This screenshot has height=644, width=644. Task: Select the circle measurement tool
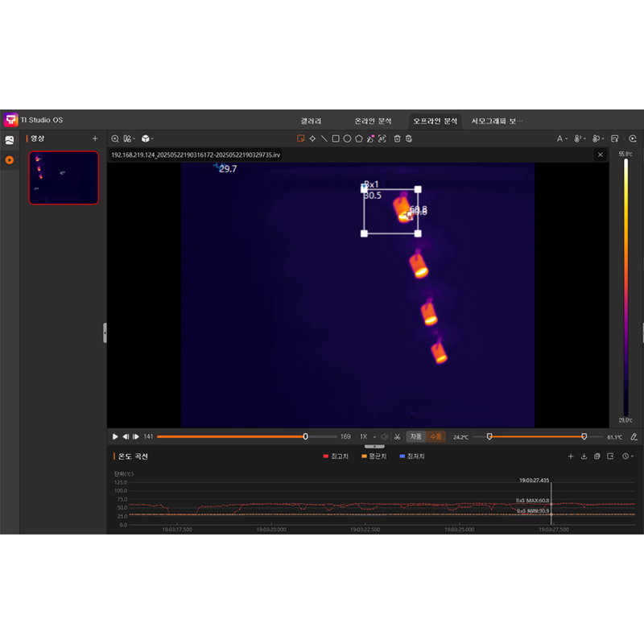tap(348, 138)
